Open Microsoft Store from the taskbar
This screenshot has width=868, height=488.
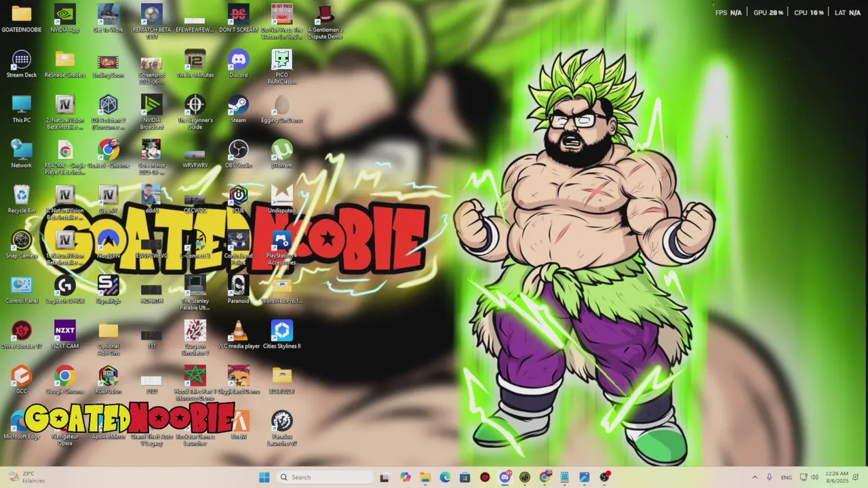point(465,477)
